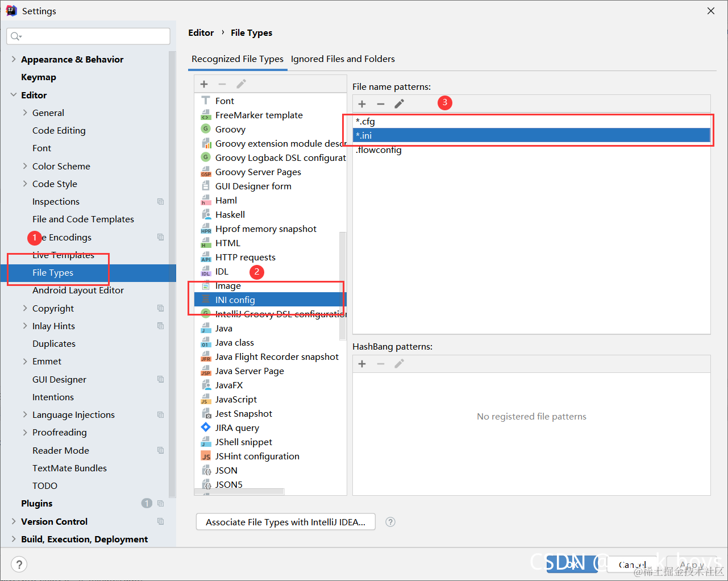
Task: Click the Editor breadcrumb link
Action: (x=201, y=33)
